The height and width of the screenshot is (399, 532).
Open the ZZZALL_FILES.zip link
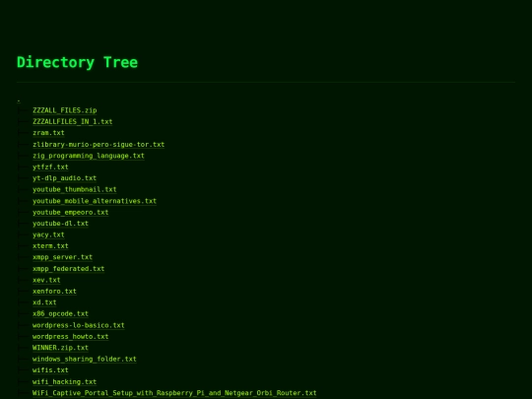[64, 110]
